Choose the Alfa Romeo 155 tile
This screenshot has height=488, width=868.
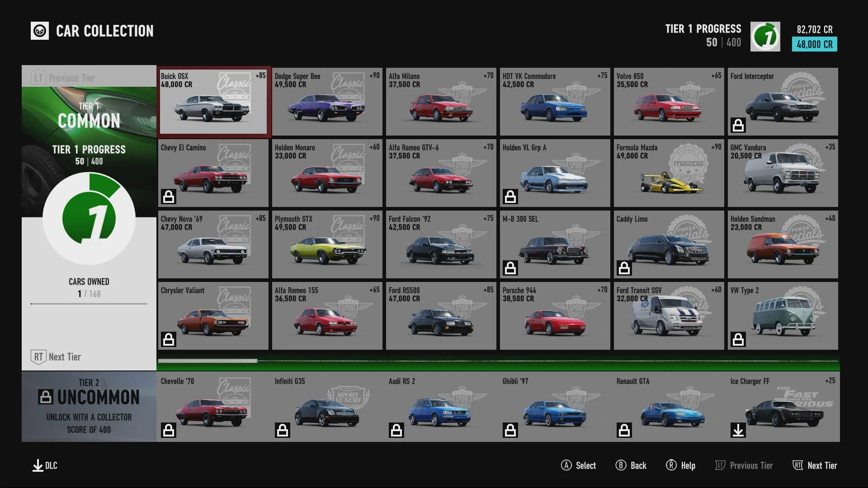tap(327, 316)
